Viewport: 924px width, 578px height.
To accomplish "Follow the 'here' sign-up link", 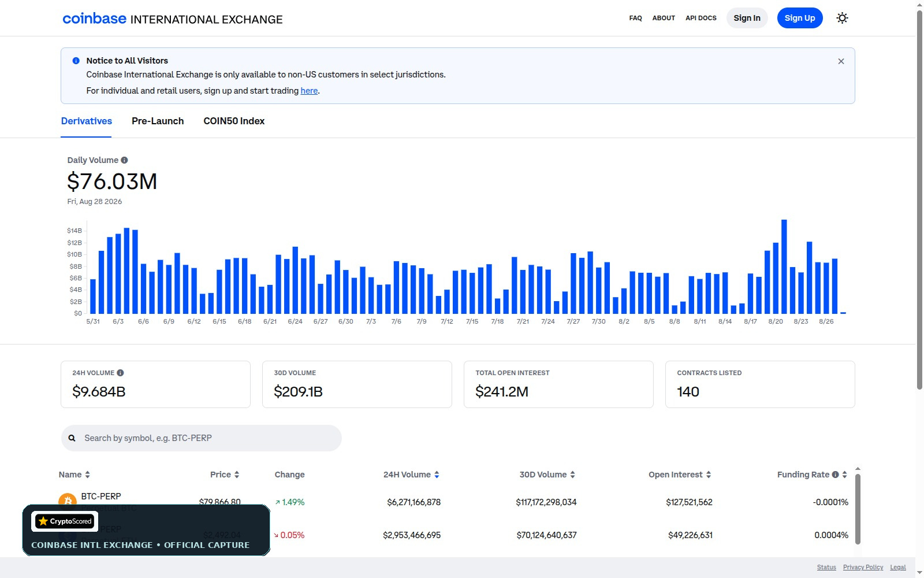I will tap(309, 91).
